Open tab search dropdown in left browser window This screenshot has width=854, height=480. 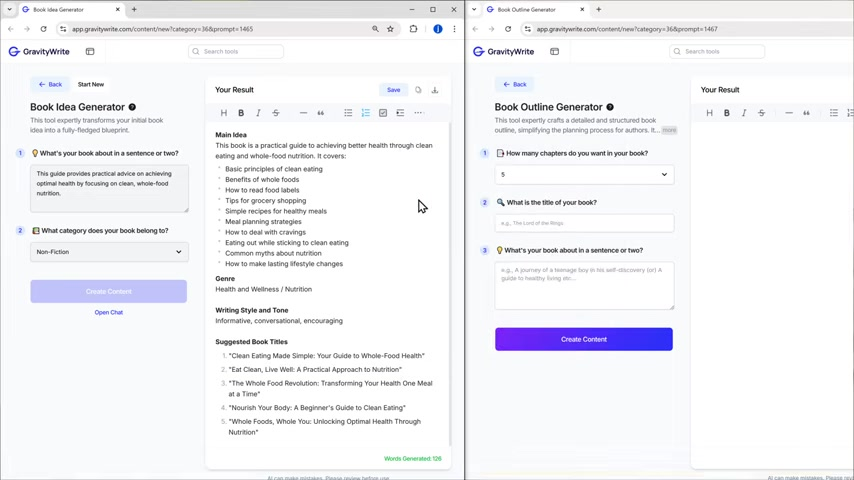click(x=9, y=9)
